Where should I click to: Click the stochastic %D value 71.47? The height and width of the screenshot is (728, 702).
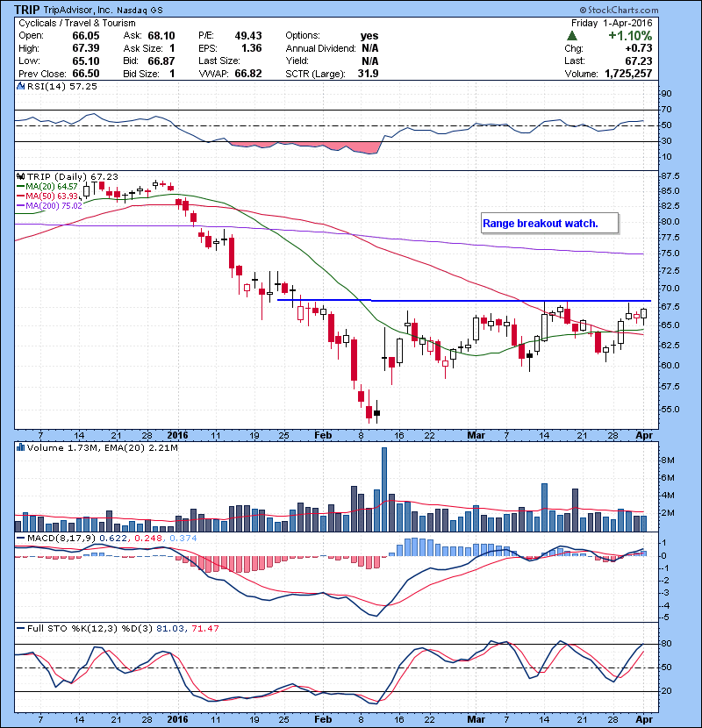point(204,628)
